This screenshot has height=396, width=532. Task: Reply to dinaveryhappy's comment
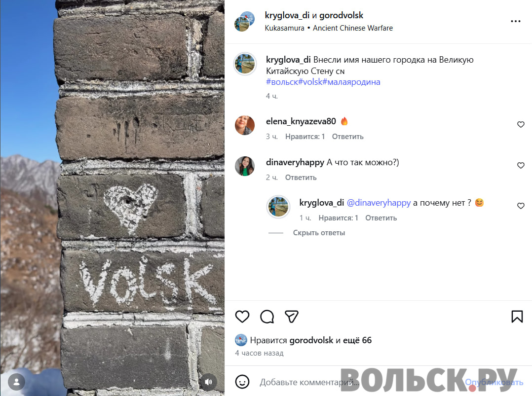point(301,178)
